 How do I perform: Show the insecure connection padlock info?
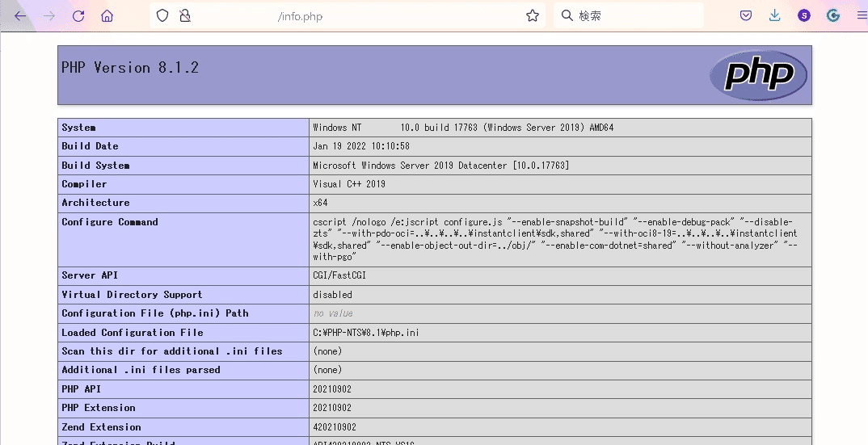[185, 16]
